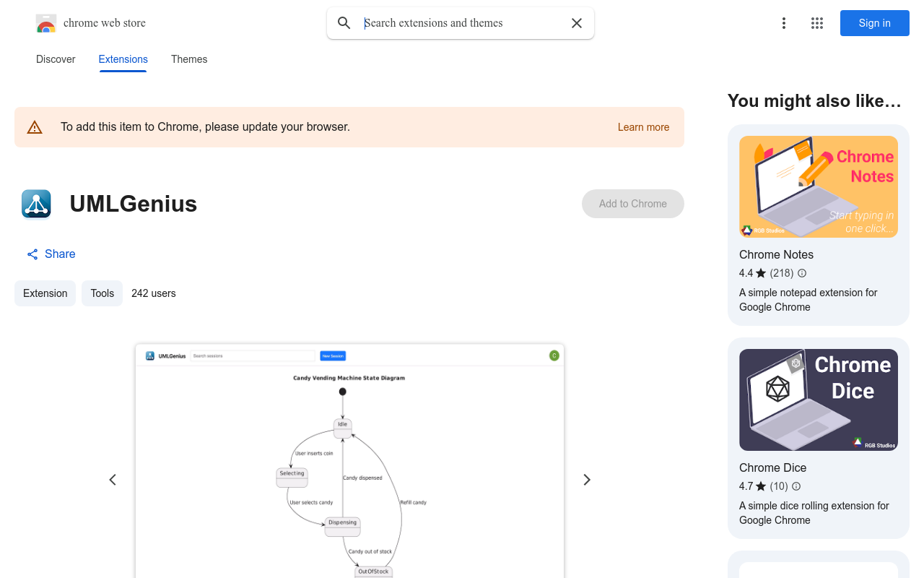Click the star icon in Chrome Notes rating
This screenshot has width=924, height=578.
coord(761,273)
